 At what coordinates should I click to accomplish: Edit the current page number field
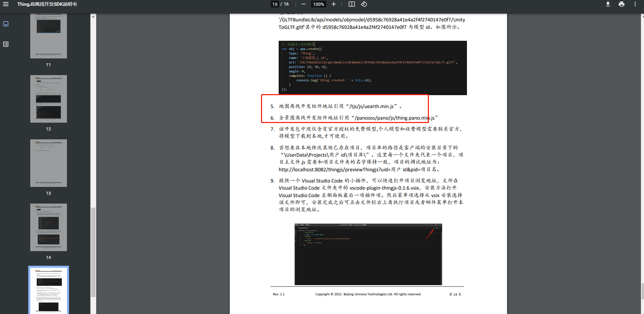tap(275, 4)
